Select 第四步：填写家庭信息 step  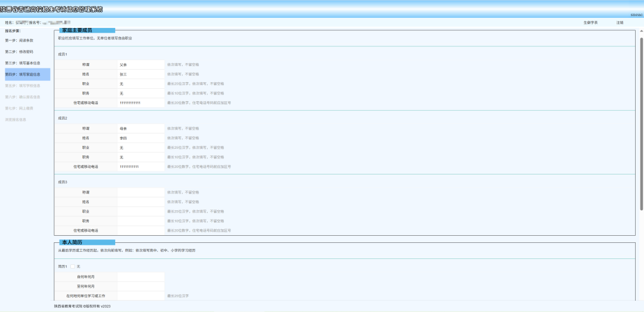[x=23, y=74]
